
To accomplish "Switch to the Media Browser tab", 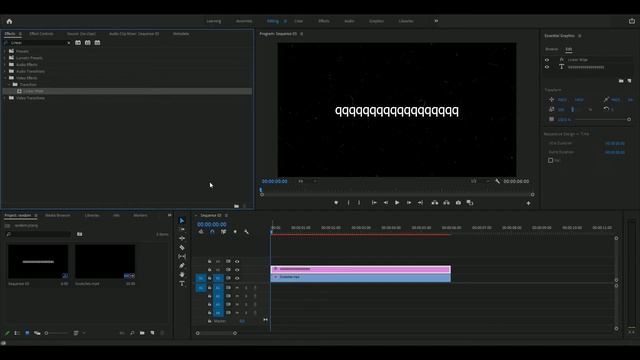I will pyautogui.click(x=58, y=216).
